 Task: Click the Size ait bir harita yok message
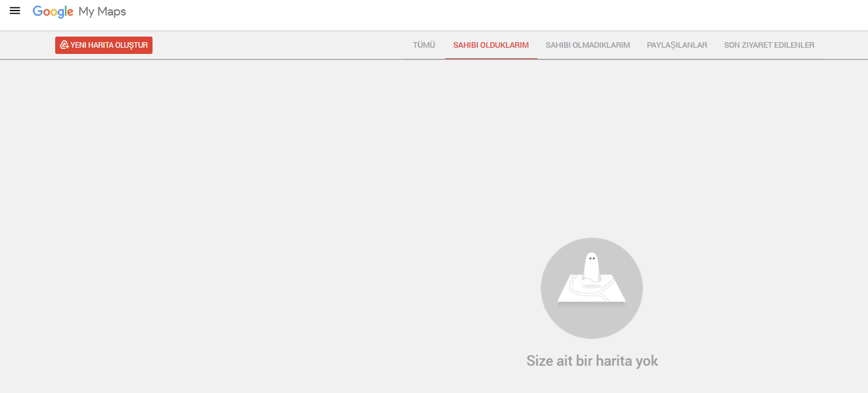tap(592, 361)
